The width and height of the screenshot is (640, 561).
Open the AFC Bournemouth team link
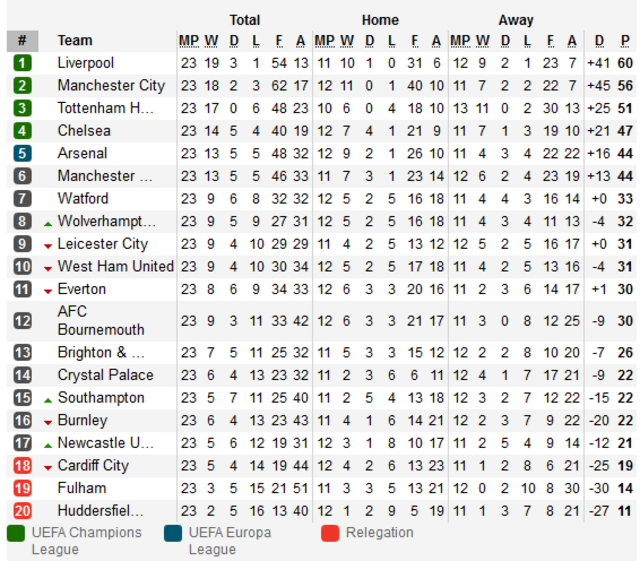101,321
